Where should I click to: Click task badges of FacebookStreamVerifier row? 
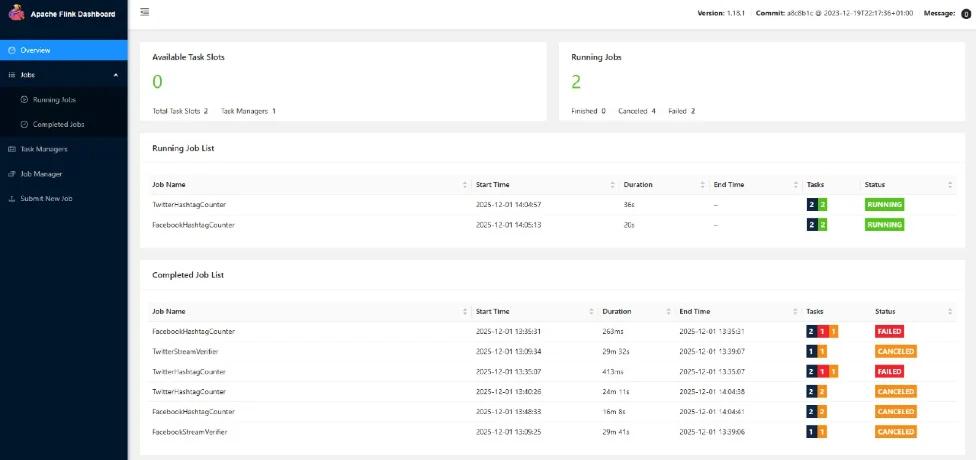(x=817, y=431)
